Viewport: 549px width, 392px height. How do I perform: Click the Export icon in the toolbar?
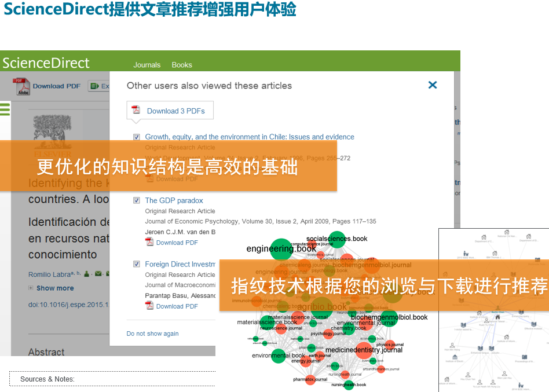coord(94,86)
